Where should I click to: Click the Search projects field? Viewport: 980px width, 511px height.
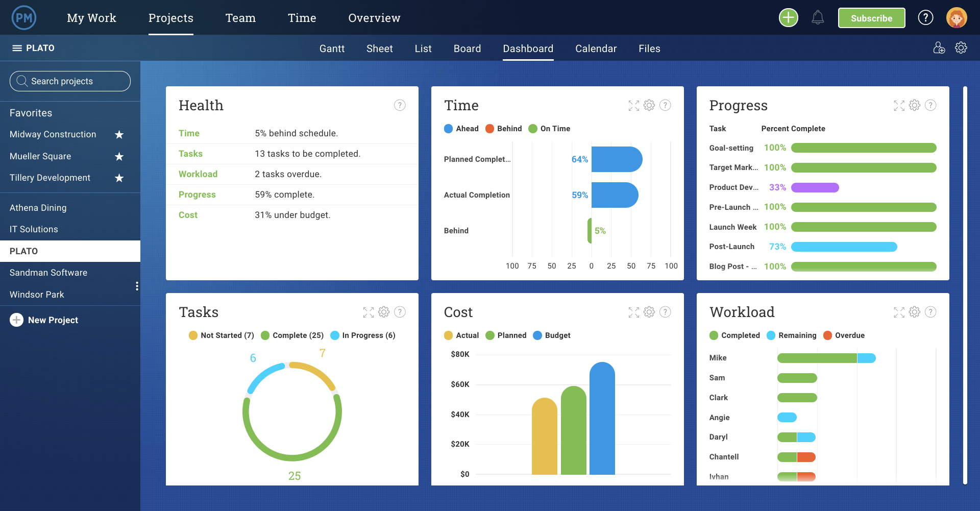(x=70, y=81)
